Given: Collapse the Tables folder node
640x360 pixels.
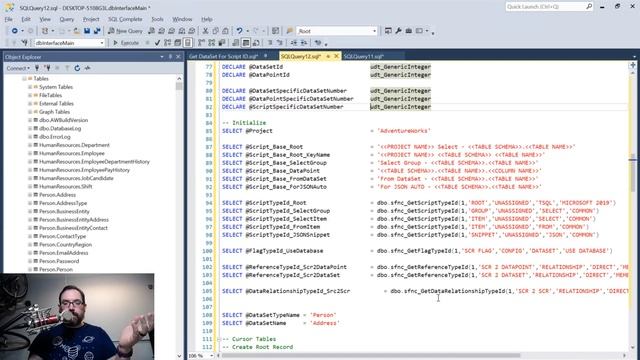Looking at the screenshot, I should [x=24, y=78].
